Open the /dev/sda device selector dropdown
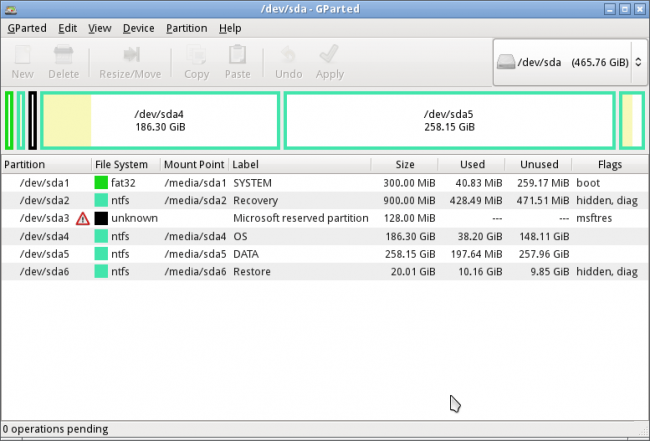Image resolution: width=650 pixels, height=441 pixels. [566, 63]
